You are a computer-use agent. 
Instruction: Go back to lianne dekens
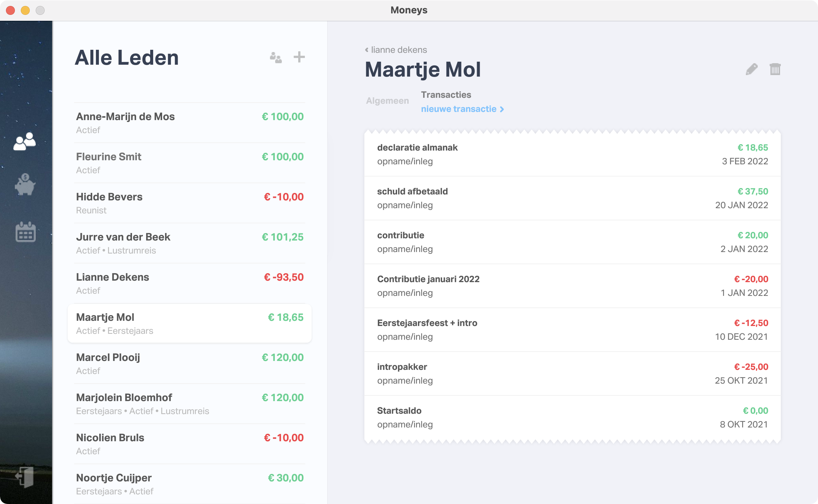point(396,50)
